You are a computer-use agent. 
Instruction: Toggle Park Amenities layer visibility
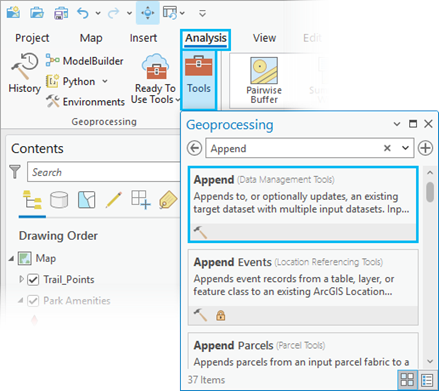pyautogui.click(x=33, y=301)
